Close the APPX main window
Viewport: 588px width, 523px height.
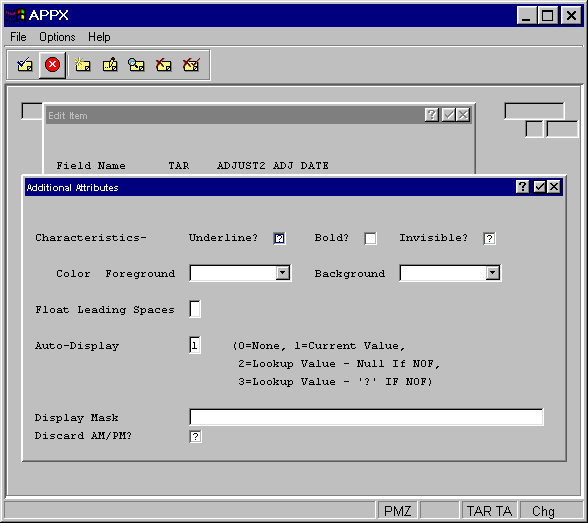[571, 15]
